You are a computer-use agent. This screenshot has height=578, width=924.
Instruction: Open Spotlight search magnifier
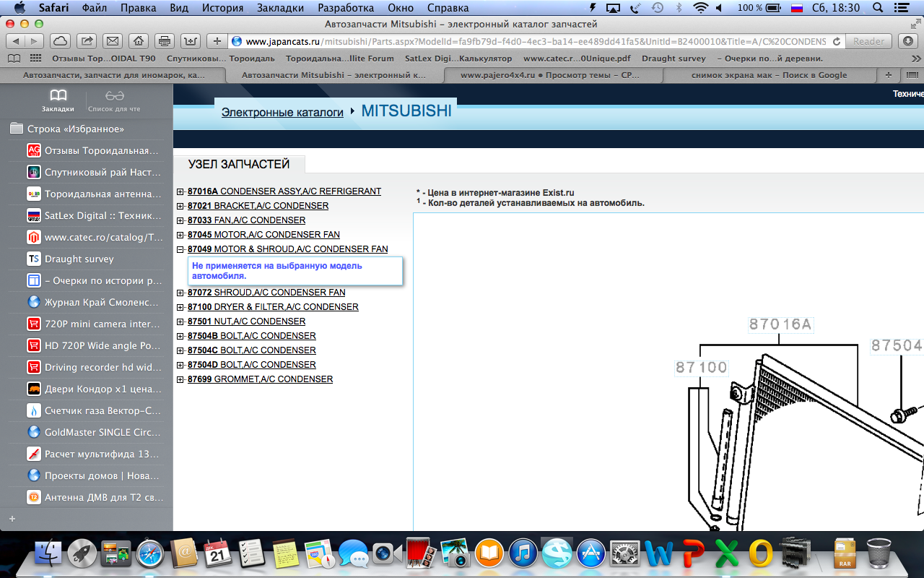coord(877,8)
